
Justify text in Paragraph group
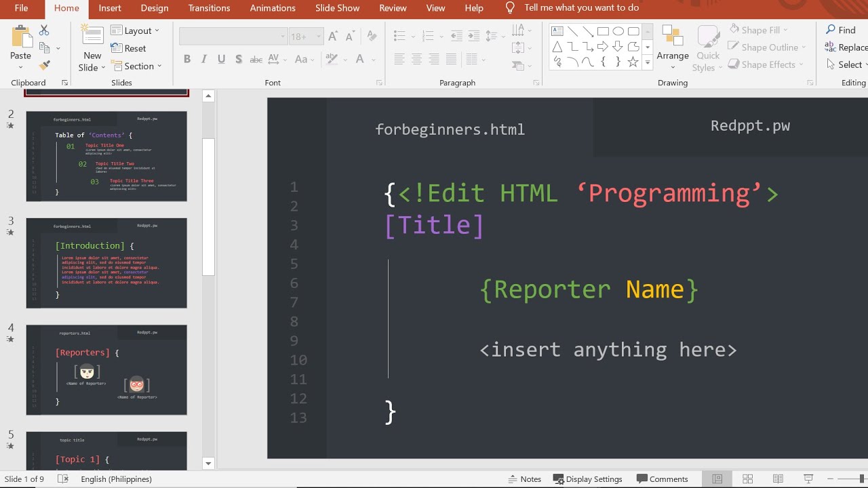point(452,60)
